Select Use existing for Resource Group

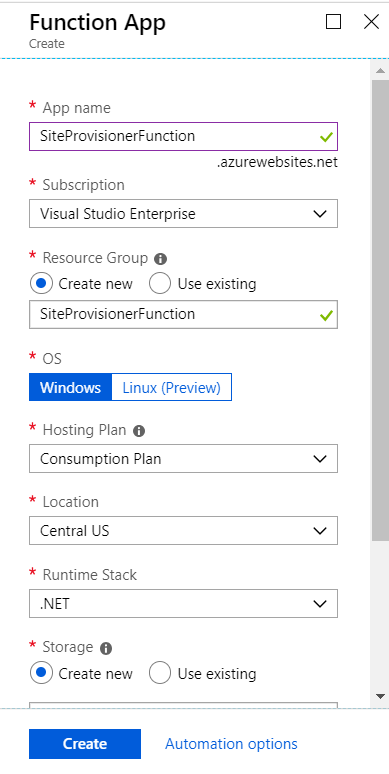point(160,284)
